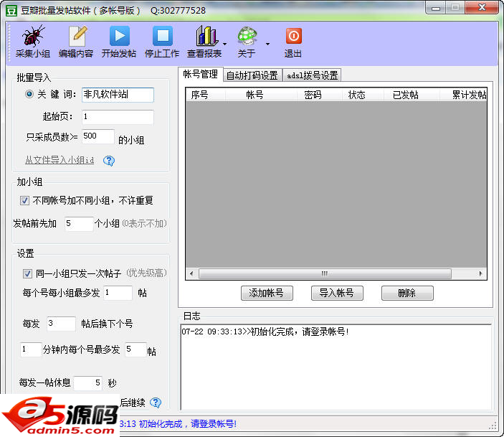The image size is (504, 437).
Task: Click the 密码 column header
Action: (319, 95)
